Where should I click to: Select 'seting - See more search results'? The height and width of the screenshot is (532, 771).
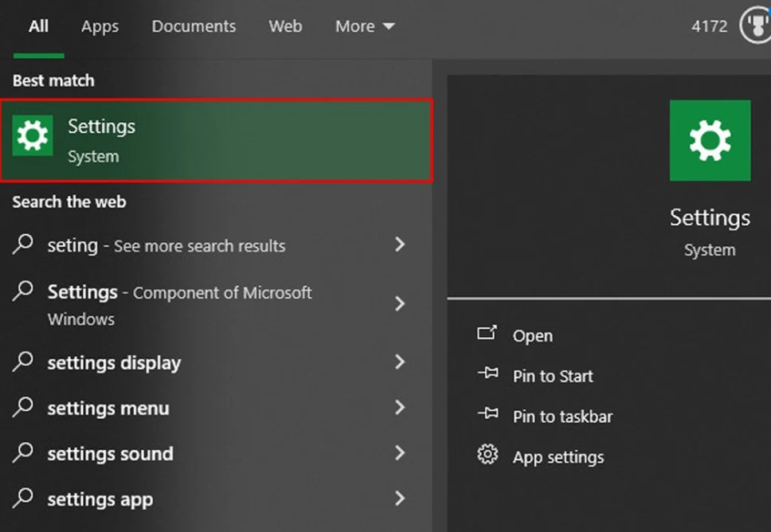tap(166, 245)
